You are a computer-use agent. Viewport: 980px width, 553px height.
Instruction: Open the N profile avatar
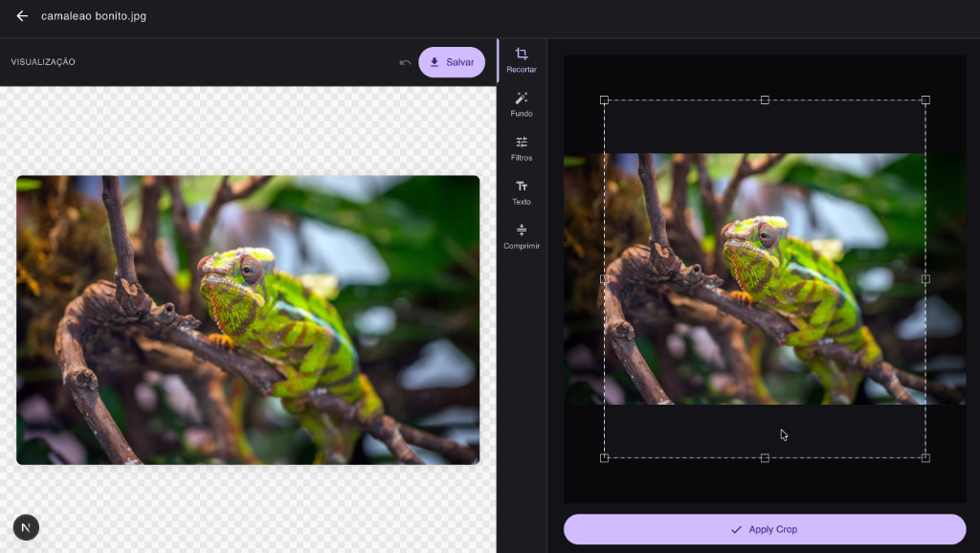pyautogui.click(x=26, y=527)
